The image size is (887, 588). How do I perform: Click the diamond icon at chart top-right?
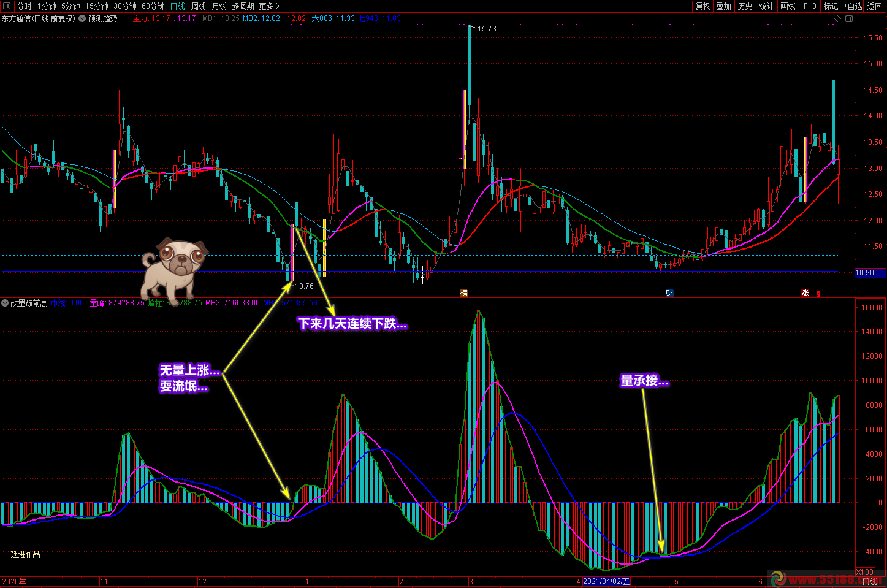pos(837,18)
